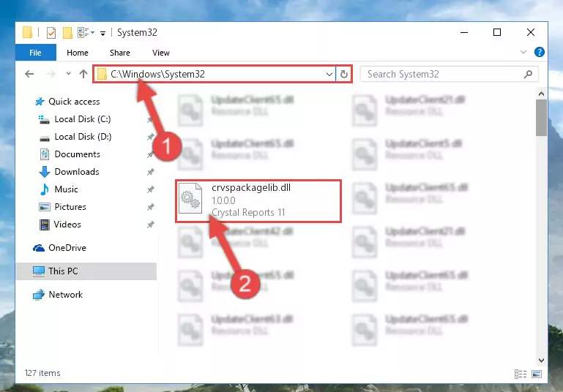Image resolution: width=563 pixels, height=392 pixels.
Task: Refresh the System32 folder view
Action: [x=343, y=75]
